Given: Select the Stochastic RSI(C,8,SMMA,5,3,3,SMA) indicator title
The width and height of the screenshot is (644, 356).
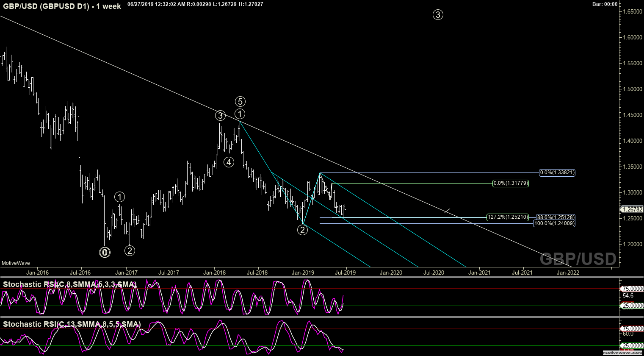Looking at the screenshot, I should coord(70,284).
